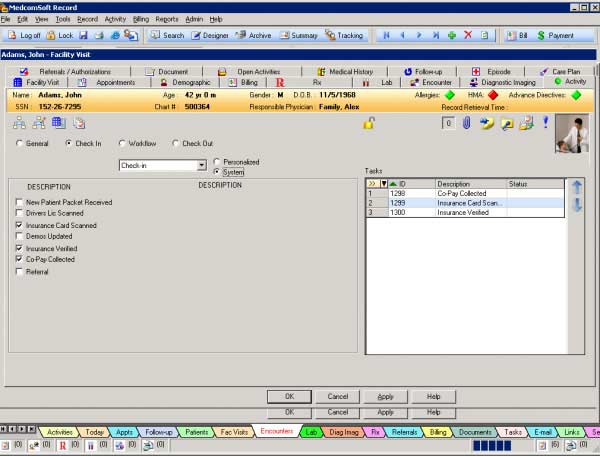Select the Personalized radio button
This screenshot has height=456, width=600.
(x=217, y=162)
